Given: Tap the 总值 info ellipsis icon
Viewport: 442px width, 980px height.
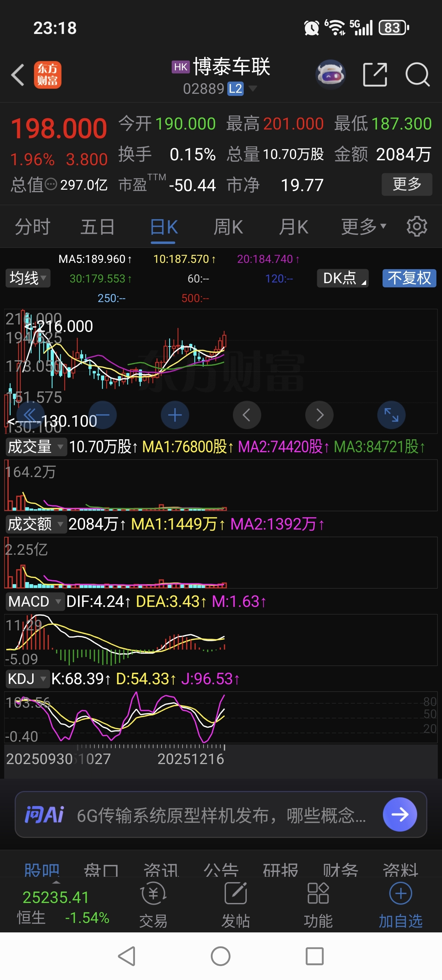Looking at the screenshot, I should click(51, 184).
